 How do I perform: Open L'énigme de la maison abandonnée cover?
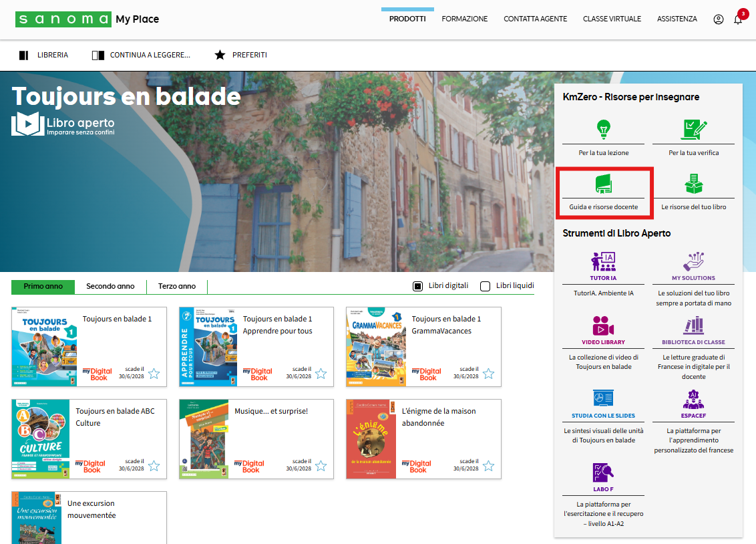pyautogui.click(x=371, y=439)
